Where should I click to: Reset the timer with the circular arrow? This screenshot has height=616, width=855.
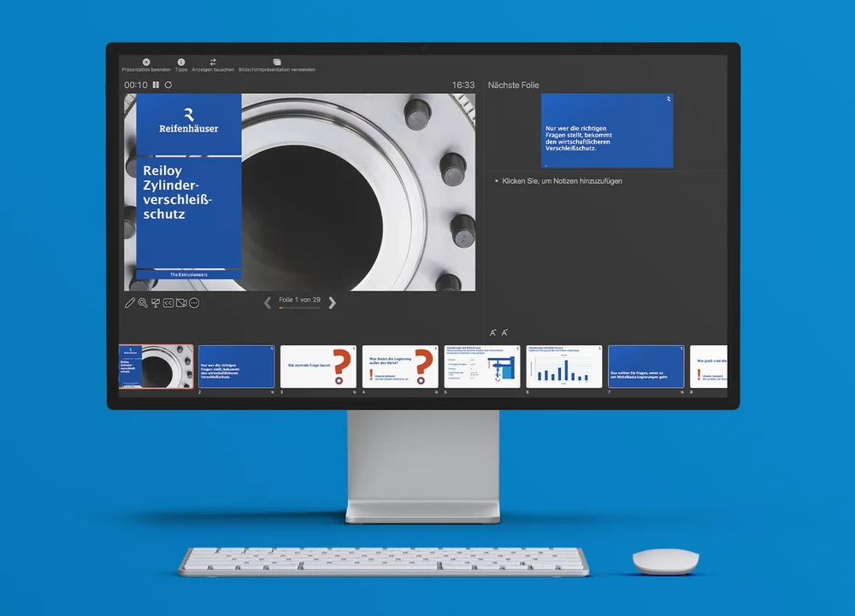click(168, 85)
